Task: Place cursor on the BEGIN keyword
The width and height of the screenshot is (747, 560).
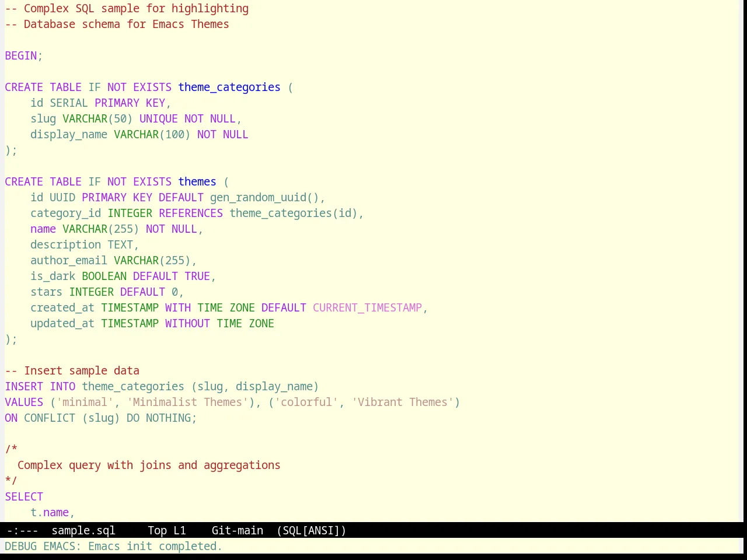Action: pos(21,55)
